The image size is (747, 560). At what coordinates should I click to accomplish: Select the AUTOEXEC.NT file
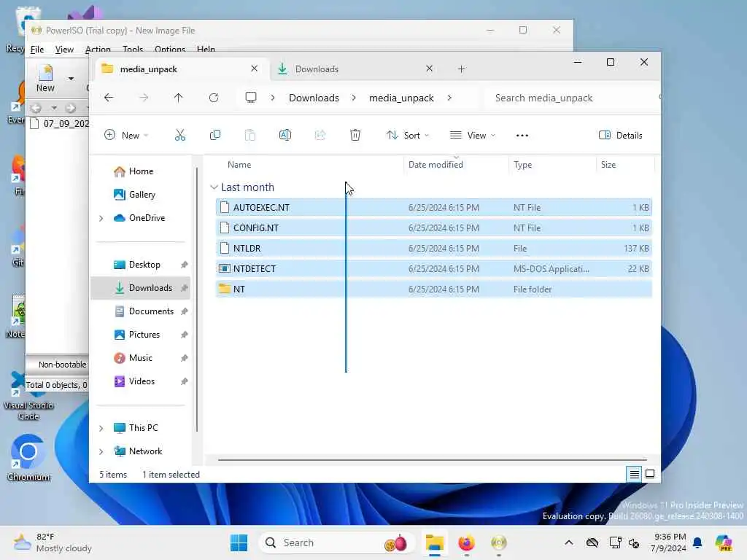(433, 208)
